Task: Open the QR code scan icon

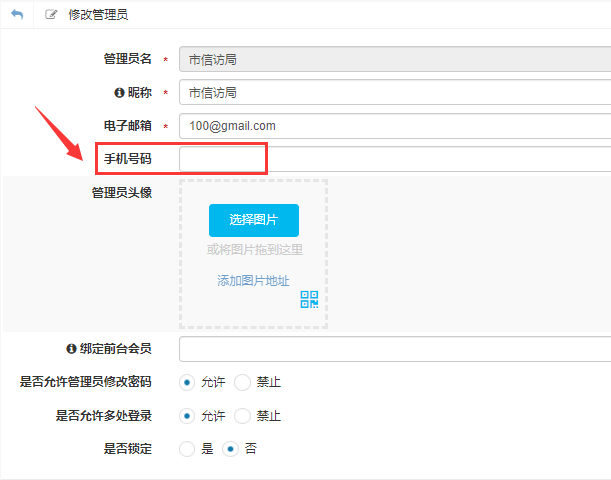Action: [x=309, y=299]
